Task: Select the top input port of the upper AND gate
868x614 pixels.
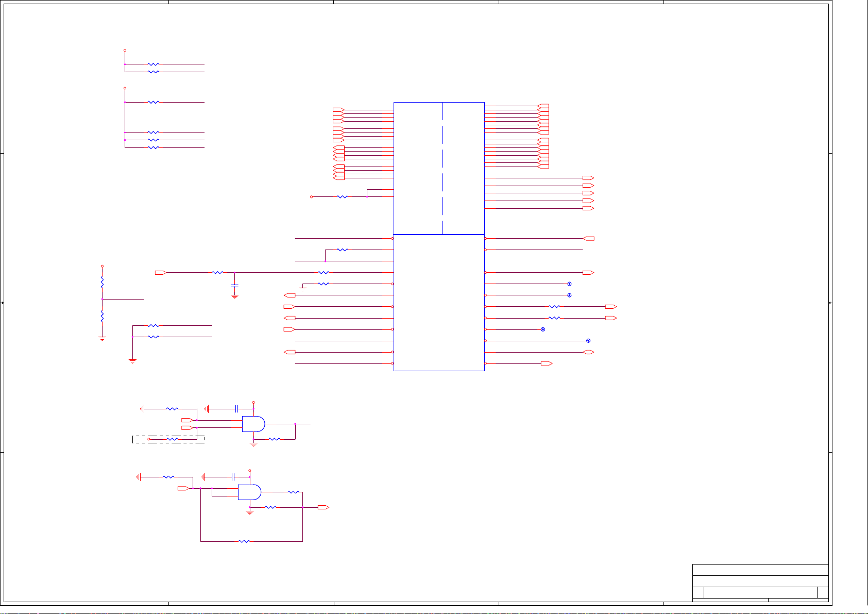Action: [x=188, y=420]
